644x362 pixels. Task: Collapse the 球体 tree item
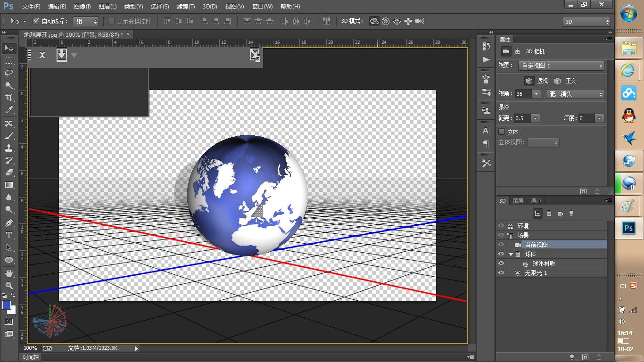coord(511,255)
